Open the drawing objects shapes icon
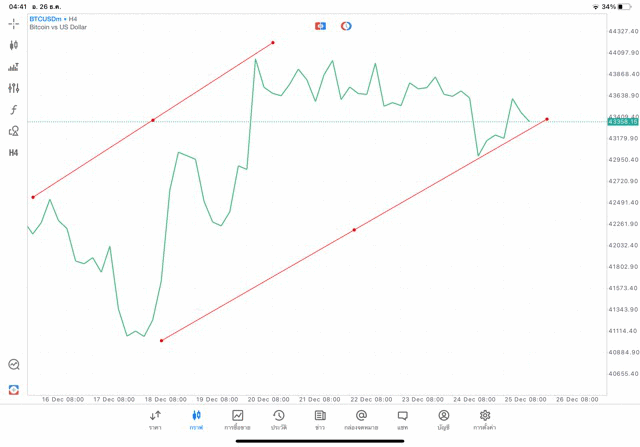This screenshot has height=447, width=640. click(x=13, y=131)
